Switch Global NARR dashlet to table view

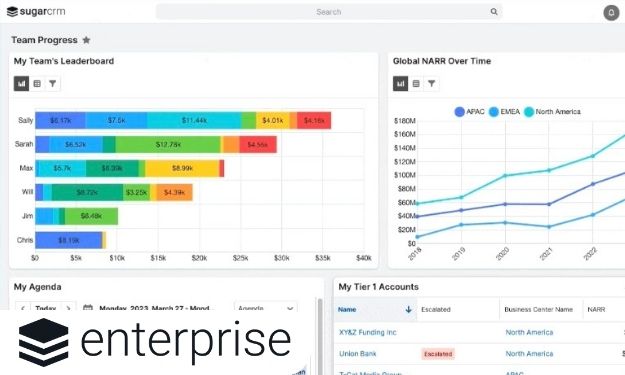416,84
